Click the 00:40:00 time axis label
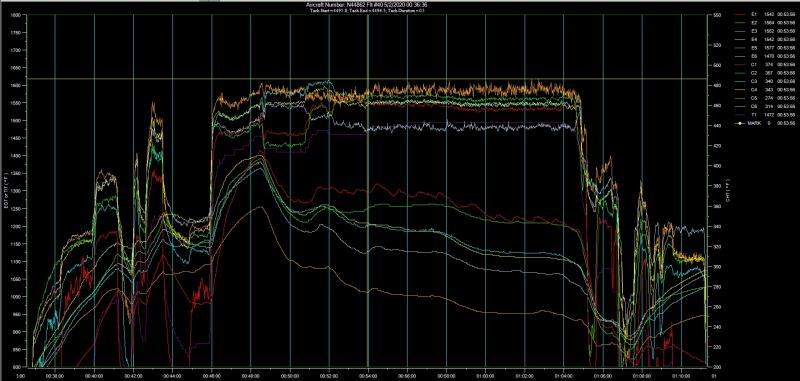 pyautogui.click(x=94, y=375)
